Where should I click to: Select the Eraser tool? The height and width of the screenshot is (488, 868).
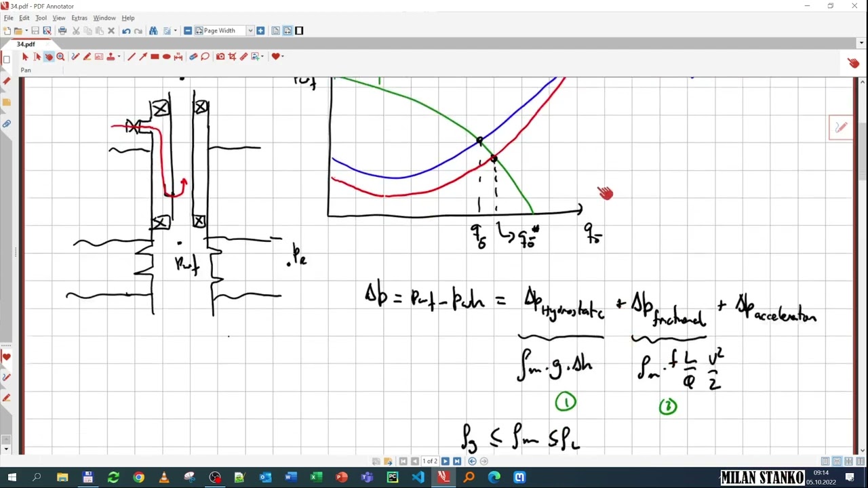pos(193,56)
